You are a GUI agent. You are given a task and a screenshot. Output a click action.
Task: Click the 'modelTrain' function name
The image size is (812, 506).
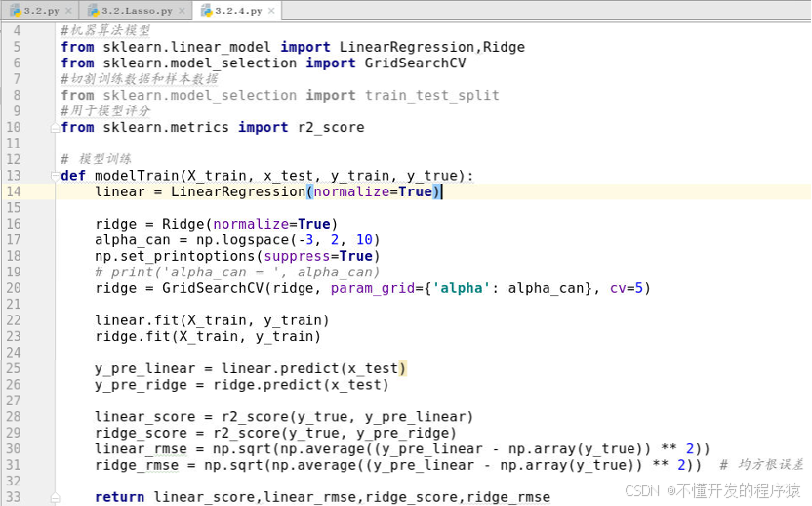tap(137, 176)
